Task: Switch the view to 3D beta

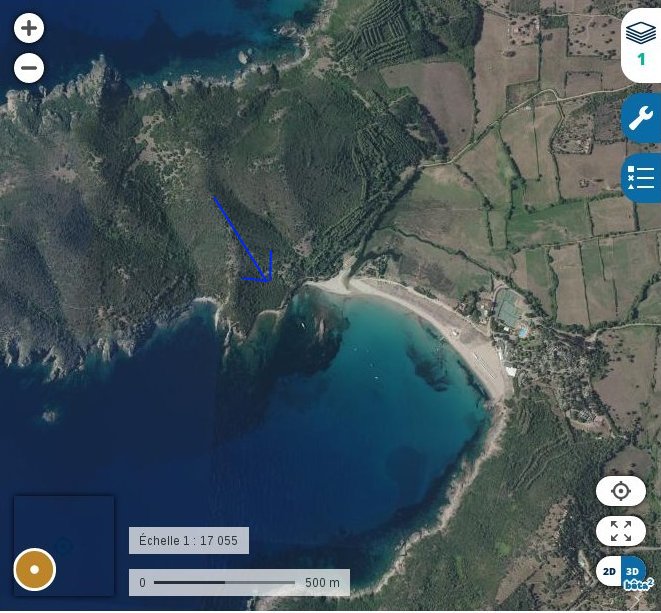Action: coord(634,572)
